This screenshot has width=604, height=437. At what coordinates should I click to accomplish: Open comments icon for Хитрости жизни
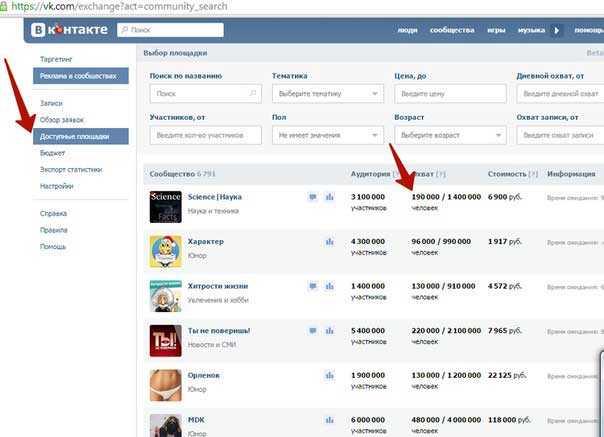[x=313, y=286]
